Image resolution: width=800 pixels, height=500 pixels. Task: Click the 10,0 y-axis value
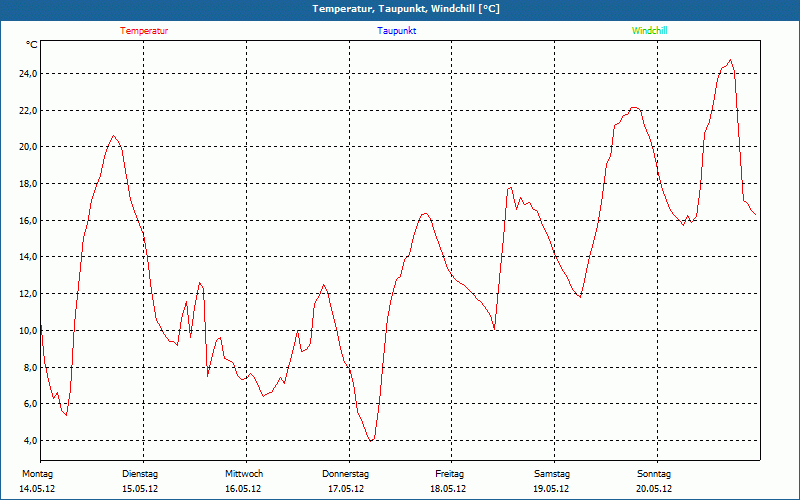pyautogui.click(x=28, y=330)
